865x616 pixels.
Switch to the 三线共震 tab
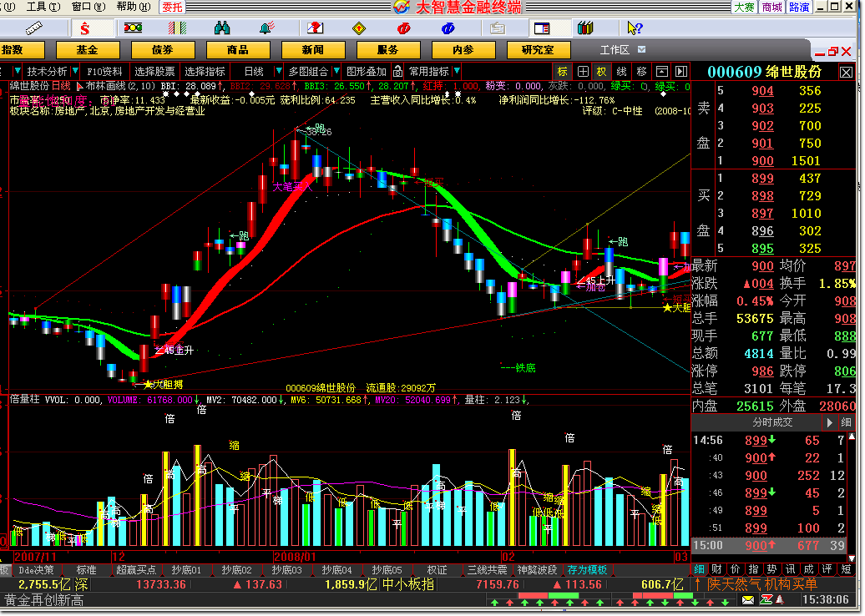tap(487, 570)
